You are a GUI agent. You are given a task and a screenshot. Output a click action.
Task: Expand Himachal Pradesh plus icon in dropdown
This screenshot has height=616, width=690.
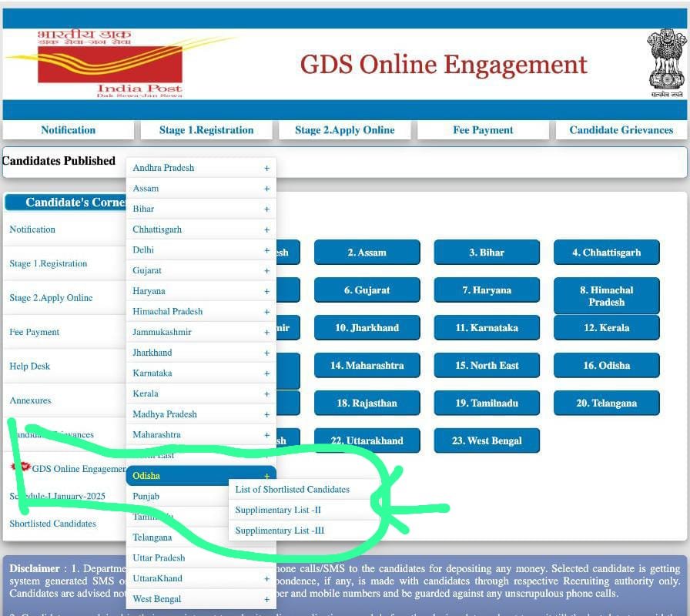coord(266,312)
